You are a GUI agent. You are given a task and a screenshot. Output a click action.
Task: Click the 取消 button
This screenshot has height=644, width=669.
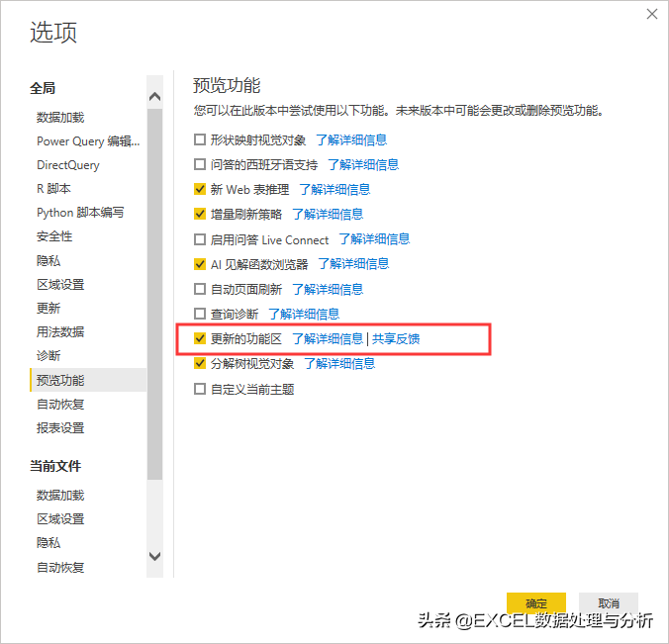tap(609, 603)
